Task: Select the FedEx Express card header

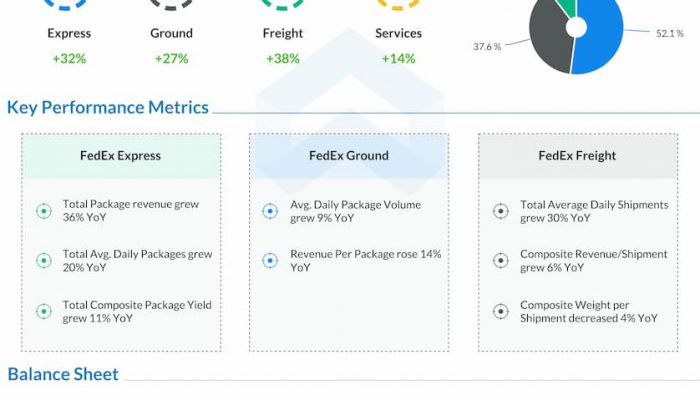Action: pyautogui.click(x=120, y=156)
